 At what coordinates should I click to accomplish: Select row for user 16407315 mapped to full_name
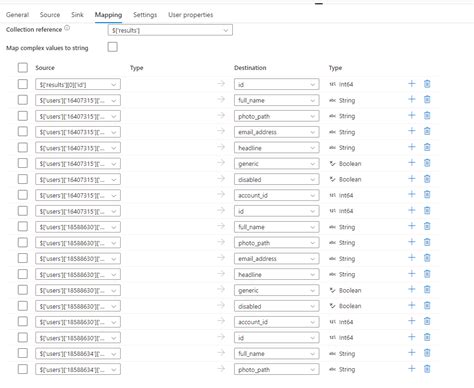(x=23, y=100)
